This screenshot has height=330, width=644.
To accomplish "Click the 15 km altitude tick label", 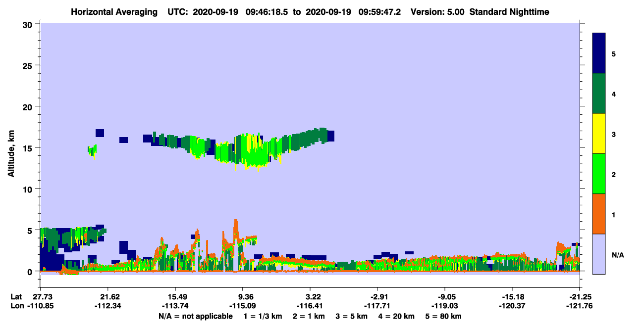I will click(x=28, y=148).
